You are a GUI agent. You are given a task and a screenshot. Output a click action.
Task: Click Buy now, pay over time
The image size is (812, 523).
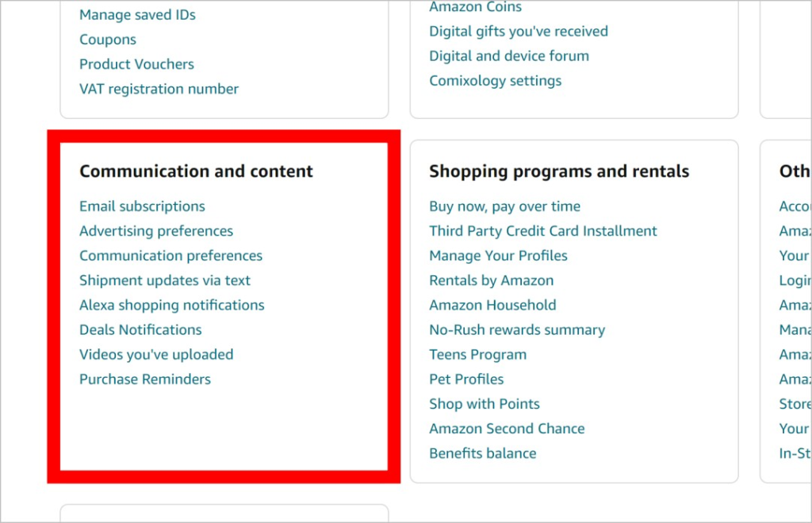(x=504, y=206)
